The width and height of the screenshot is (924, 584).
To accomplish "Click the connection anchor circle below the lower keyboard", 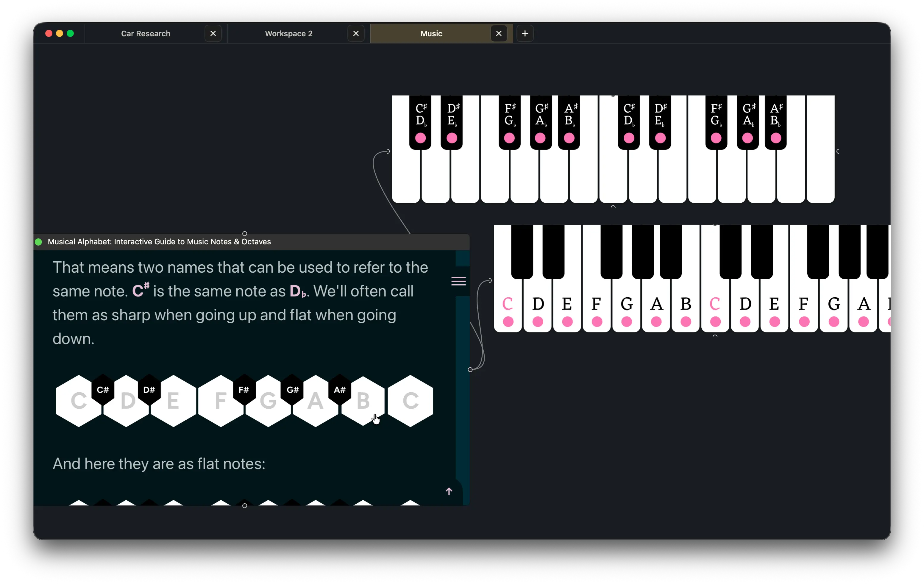I will tap(715, 336).
